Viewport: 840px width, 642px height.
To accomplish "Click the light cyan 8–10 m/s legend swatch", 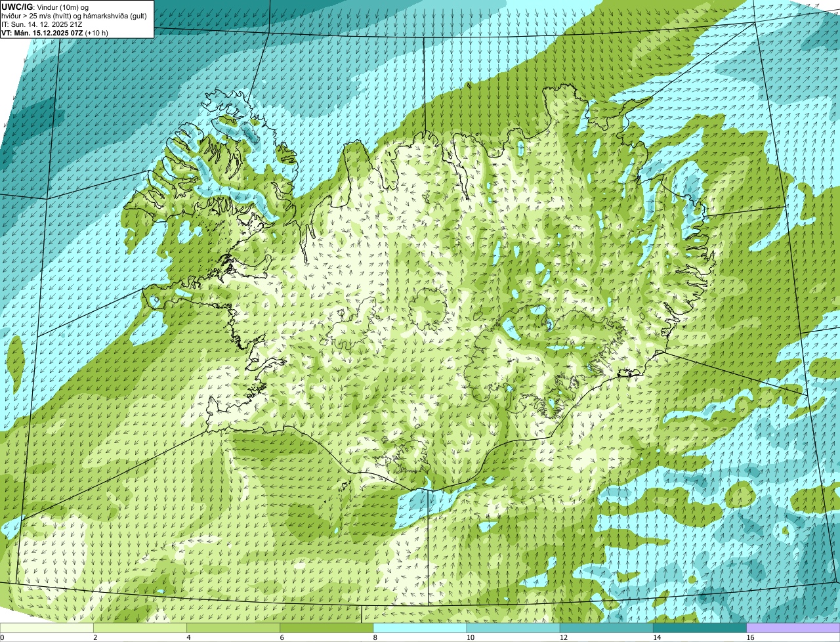I will [419, 628].
